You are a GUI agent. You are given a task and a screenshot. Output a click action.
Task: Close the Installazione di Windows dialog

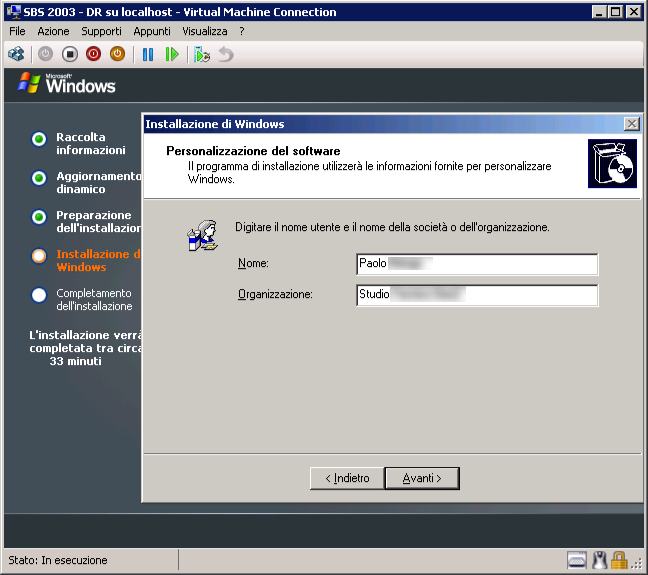(x=631, y=124)
